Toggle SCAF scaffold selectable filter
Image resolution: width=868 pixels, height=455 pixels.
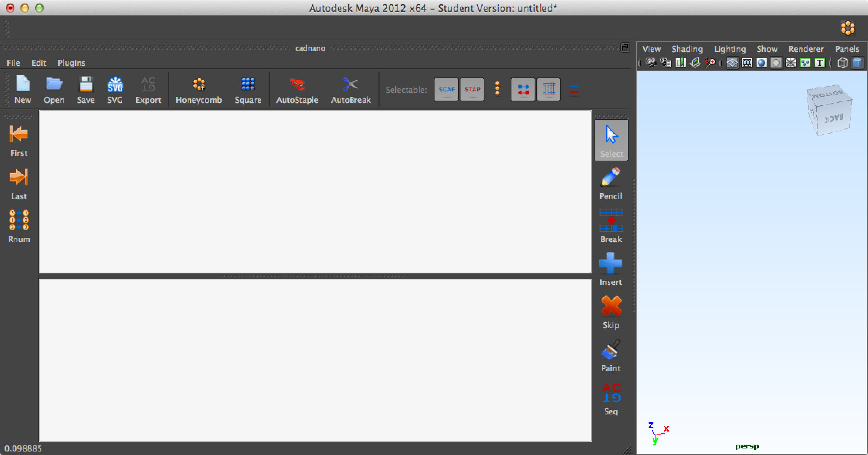447,89
